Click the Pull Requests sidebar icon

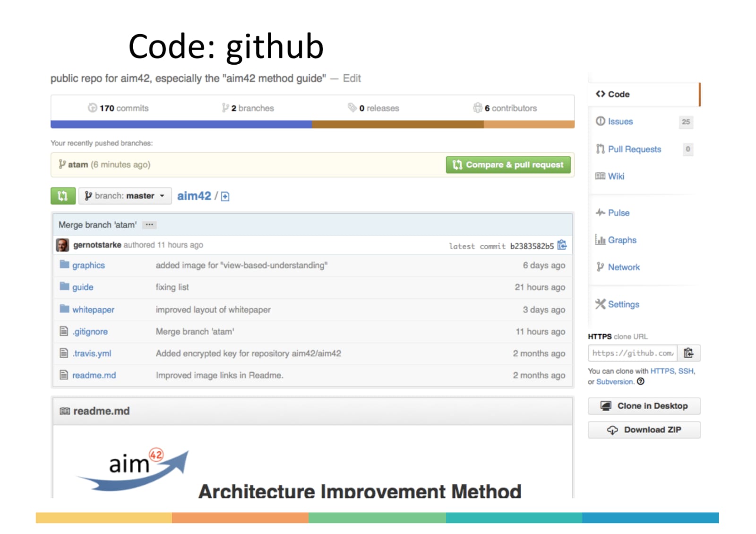[x=600, y=149]
